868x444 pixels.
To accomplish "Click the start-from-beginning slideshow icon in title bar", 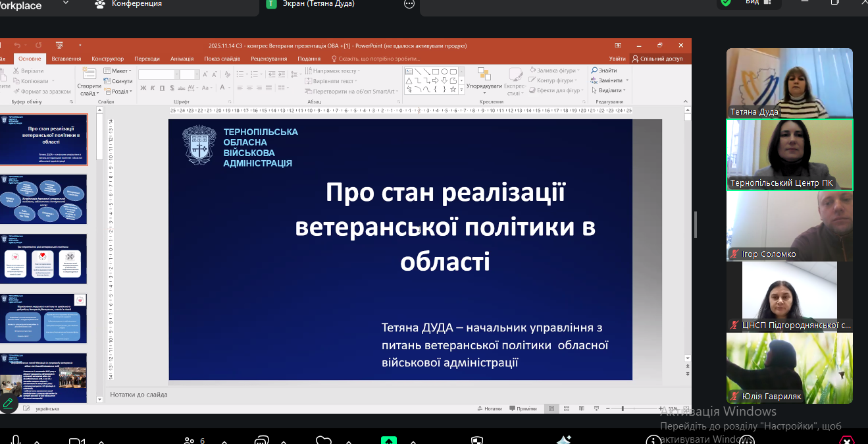I will pyautogui.click(x=59, y=45).
